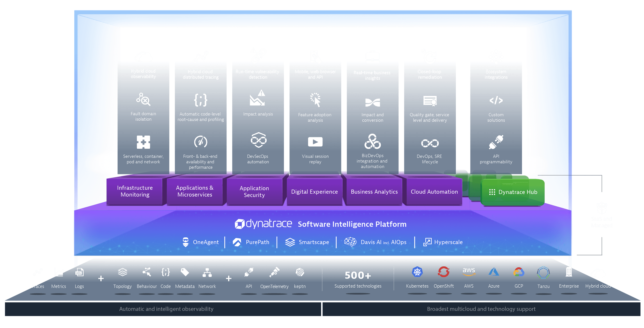
Task: Click the Digital Experience module
Action: tap(314, 192)
